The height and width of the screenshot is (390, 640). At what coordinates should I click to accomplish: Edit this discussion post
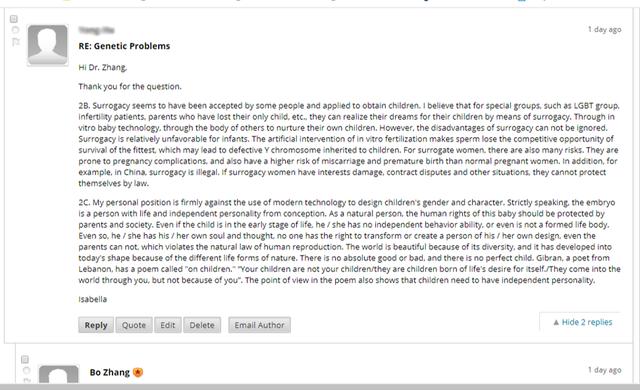pyautogui.click(x=168, y=325)
